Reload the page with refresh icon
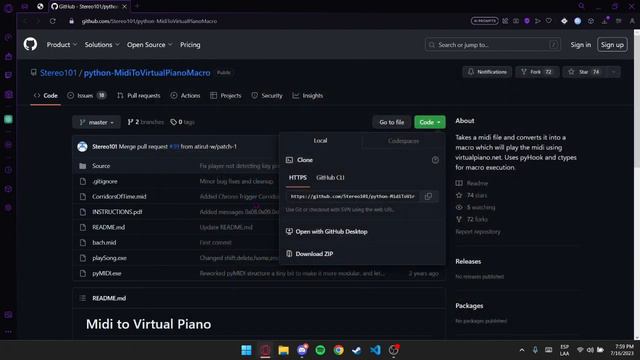Image resolution: width=640 pixels, height=360 pixels. point(53,21)
